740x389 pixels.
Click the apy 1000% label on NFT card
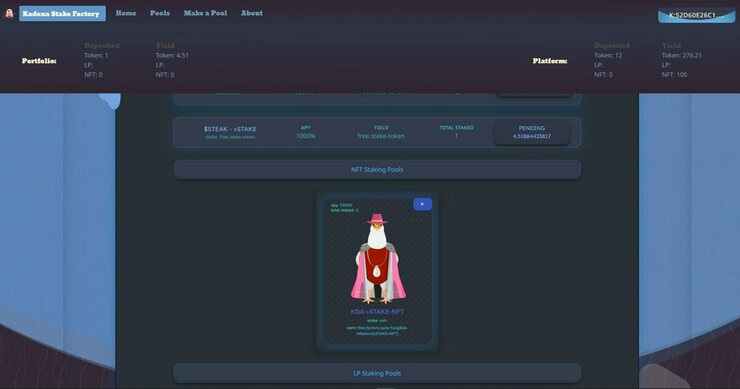pyautogui.click(x=341, y=205)
